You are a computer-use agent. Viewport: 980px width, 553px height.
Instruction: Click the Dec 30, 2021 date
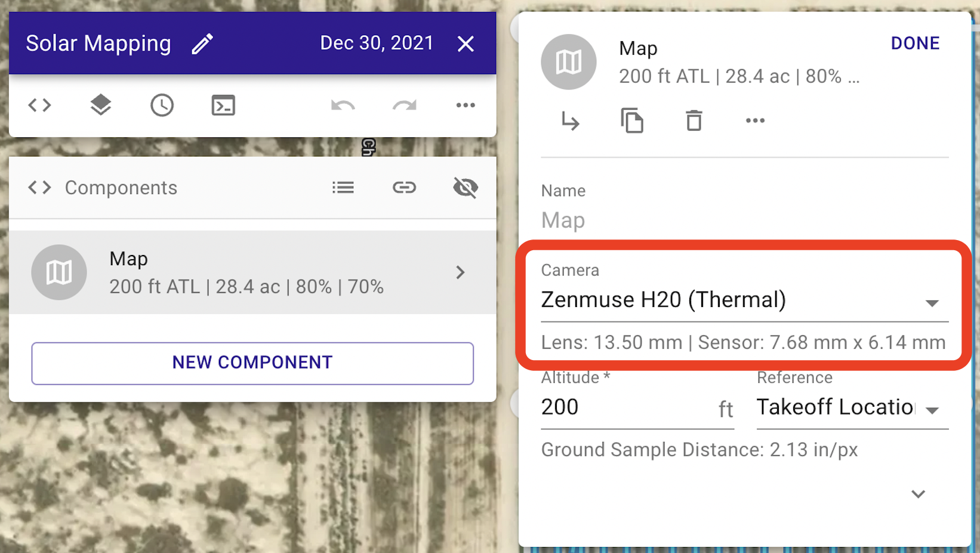tap(377, 43)
